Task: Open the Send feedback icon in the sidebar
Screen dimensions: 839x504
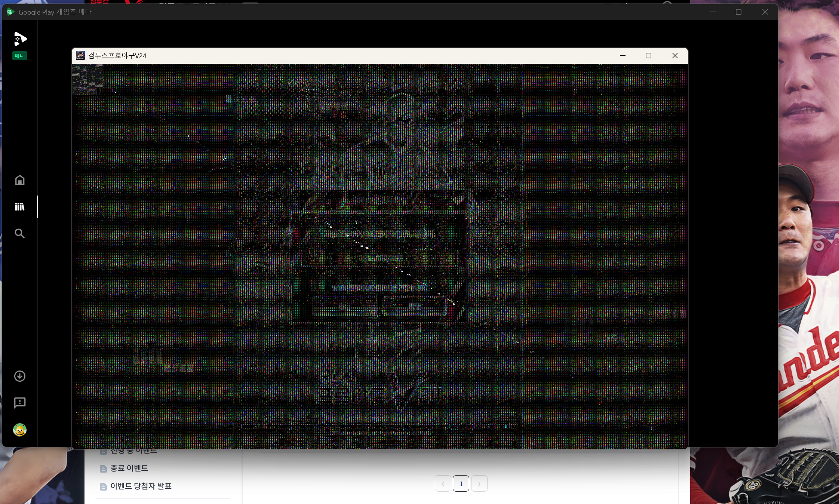Action: click(20, 403)
